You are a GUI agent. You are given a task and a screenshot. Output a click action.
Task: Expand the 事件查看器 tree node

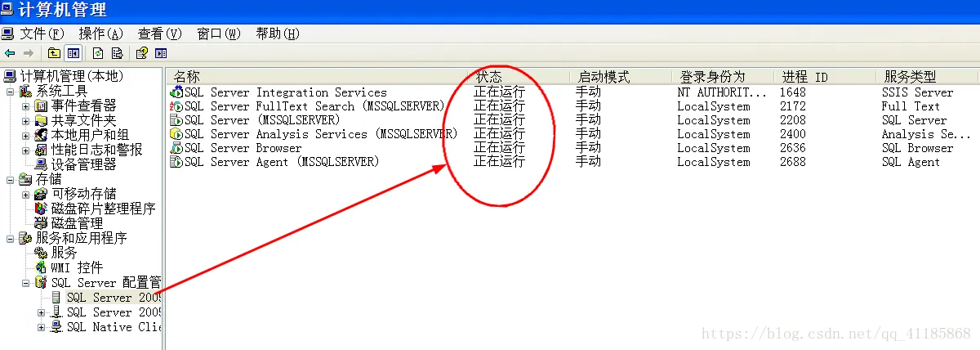tap(25, 105)
